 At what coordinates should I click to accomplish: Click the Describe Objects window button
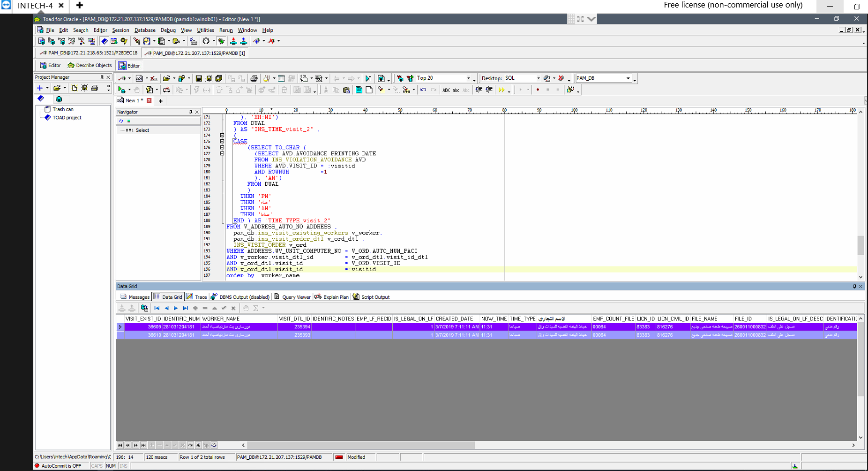pyautogui.click(x=90, y=66)
